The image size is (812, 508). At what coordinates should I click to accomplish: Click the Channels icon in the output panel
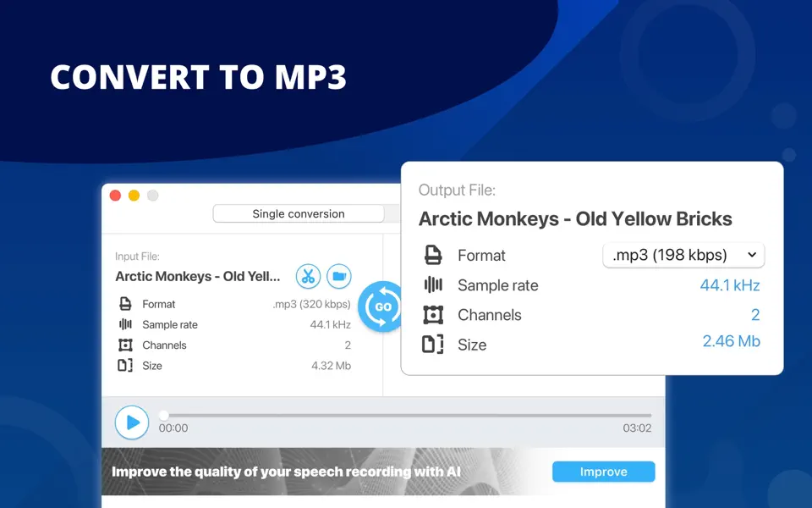[432, 315]
